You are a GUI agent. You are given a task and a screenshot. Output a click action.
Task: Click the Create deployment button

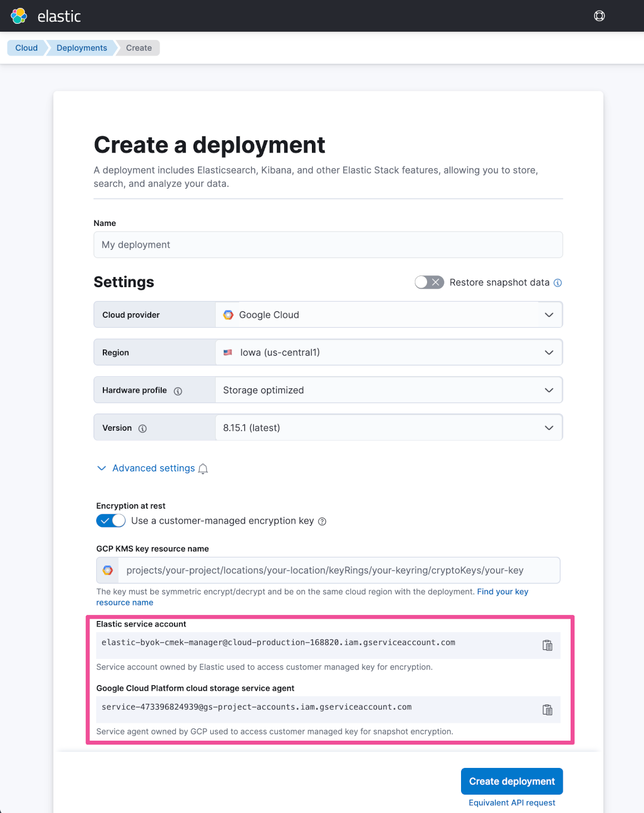point(512,781)
